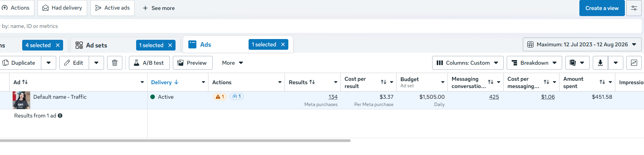Delete selected ad using trash icon
The width and height of the screenshot is (644, 155).
[115, 63]
